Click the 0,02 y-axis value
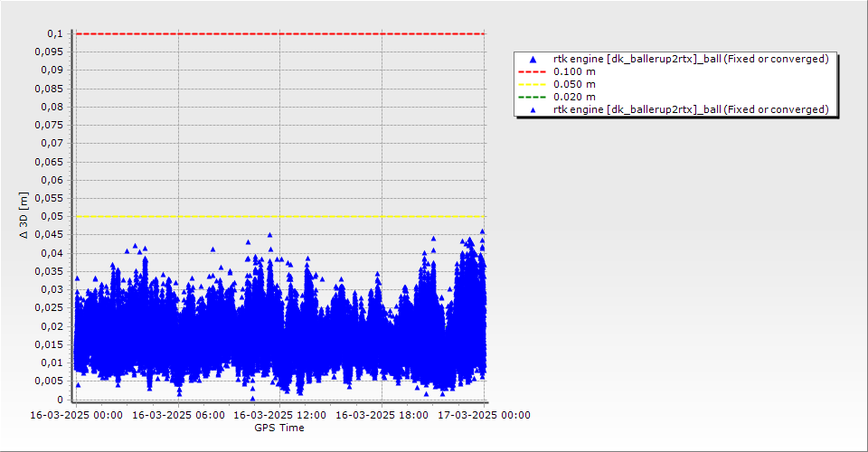This screenshot has width=868, height=452. pyautogui.click(x=52, y=326)
